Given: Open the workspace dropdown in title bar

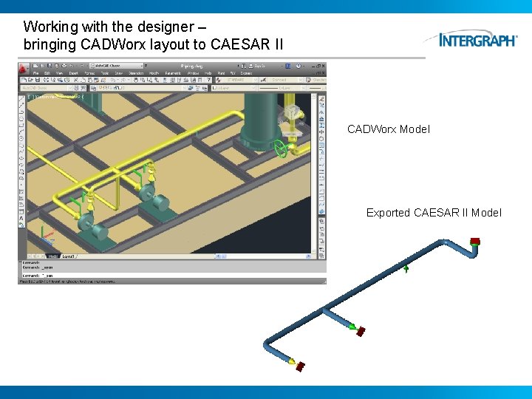Looking at the screenshot, I should (117, 66).
